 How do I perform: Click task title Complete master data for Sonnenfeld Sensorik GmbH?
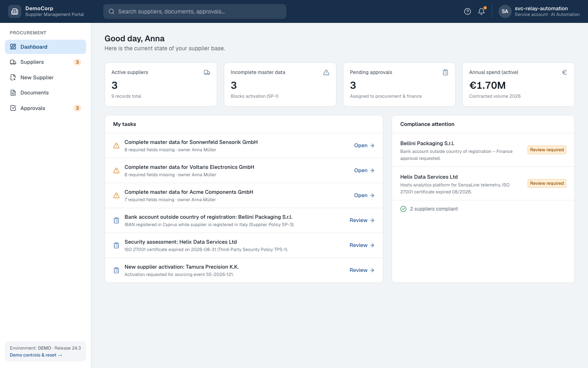(191, 142)
